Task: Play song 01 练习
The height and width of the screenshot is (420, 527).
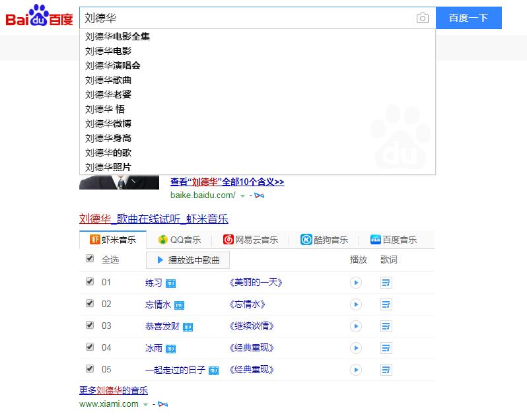Action: point(355,283)
